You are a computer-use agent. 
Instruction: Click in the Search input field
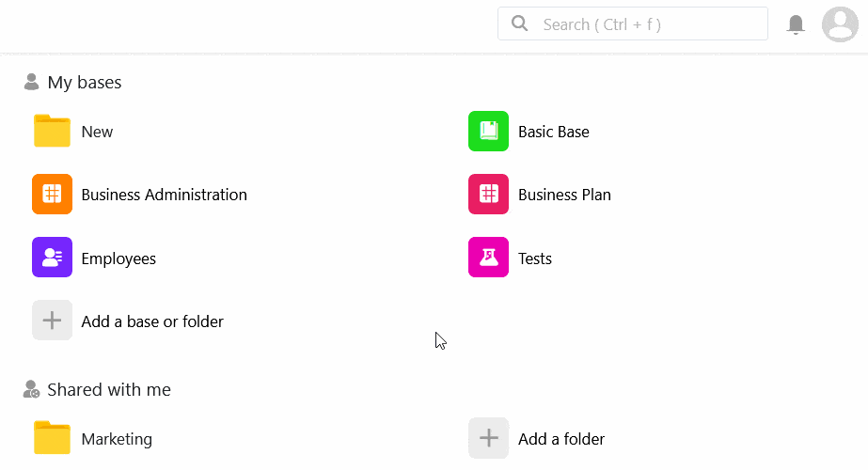[649, 24]
